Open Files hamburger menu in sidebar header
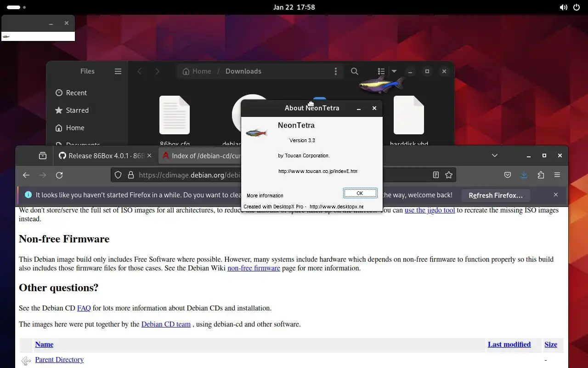The height and width of the screenshot is (368, 588). tap(118, 71)
